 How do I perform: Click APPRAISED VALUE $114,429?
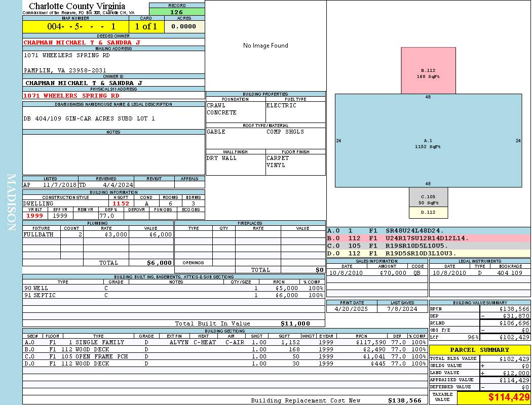point(514,380)
